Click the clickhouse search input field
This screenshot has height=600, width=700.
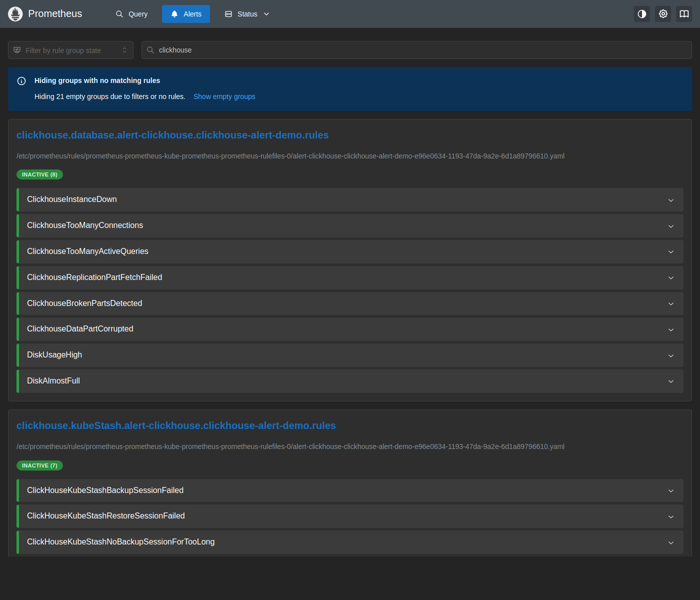pos(416,50)
